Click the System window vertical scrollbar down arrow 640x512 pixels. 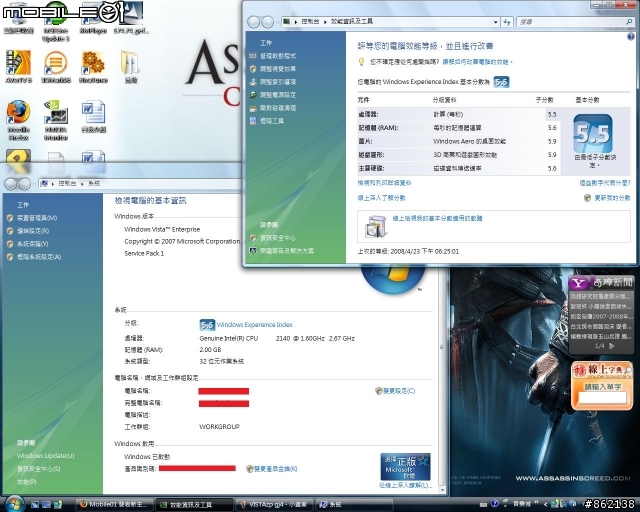tap(441, 490)
